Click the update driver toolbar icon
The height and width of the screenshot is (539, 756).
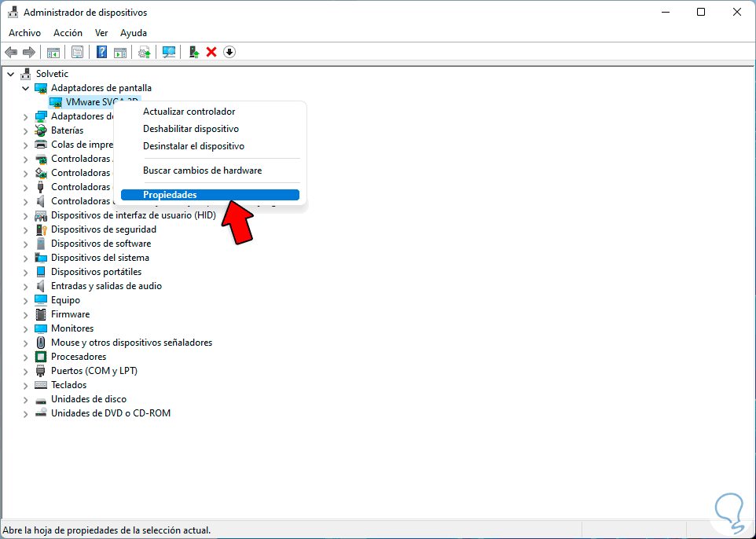[144, 52]
